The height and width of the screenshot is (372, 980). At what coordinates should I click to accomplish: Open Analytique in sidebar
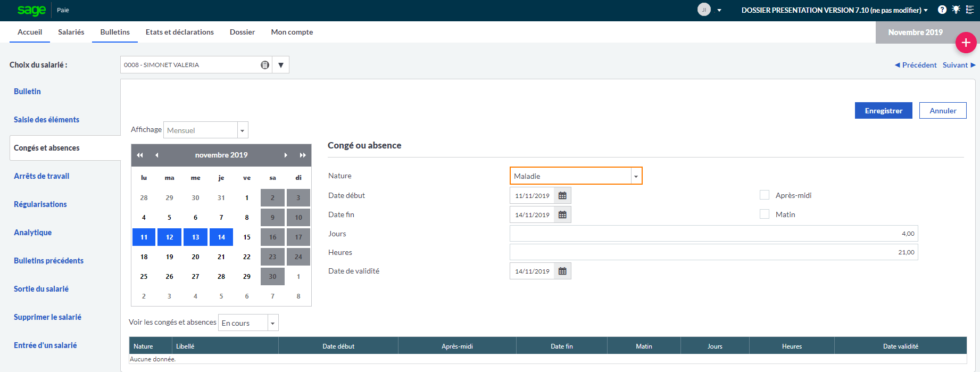point(32,233)
